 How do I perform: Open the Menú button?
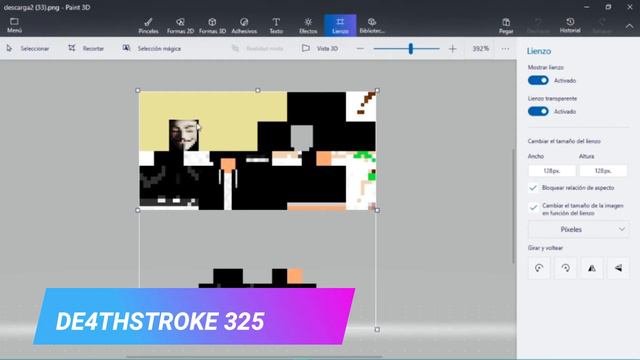point(14,25)
